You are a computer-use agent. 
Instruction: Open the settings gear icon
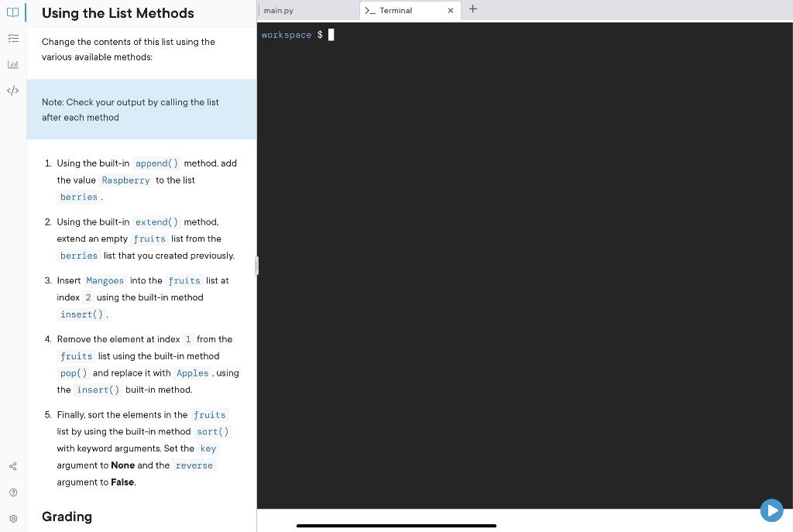click(12, 517)
